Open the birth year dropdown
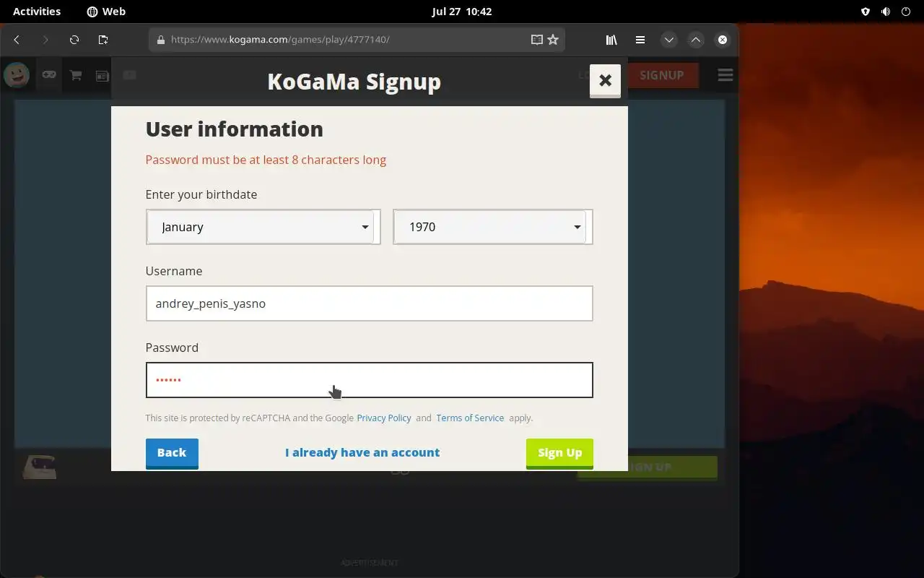This screenshot has width=924, height=578. pos(492,227)
